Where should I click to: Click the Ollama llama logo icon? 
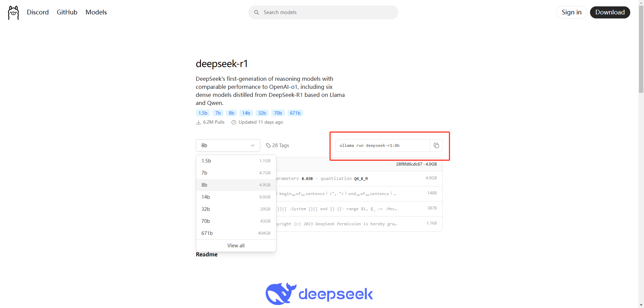(13, 12)
